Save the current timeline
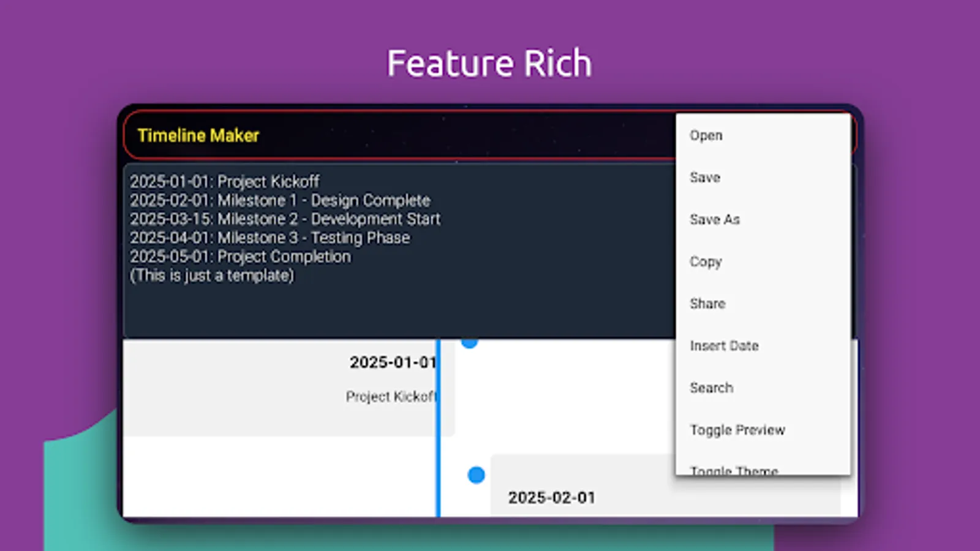980x551 pixels. tap(704, 178)
